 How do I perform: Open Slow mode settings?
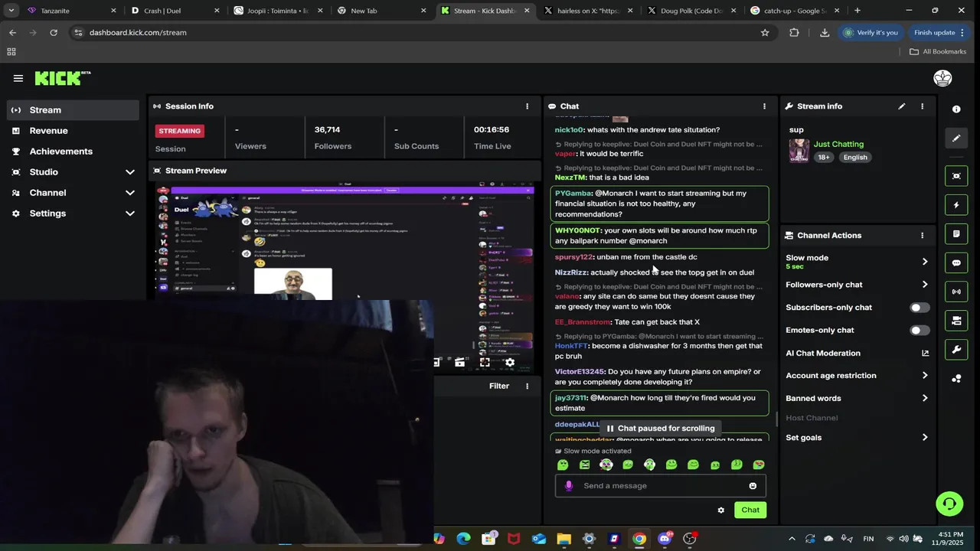857,262
